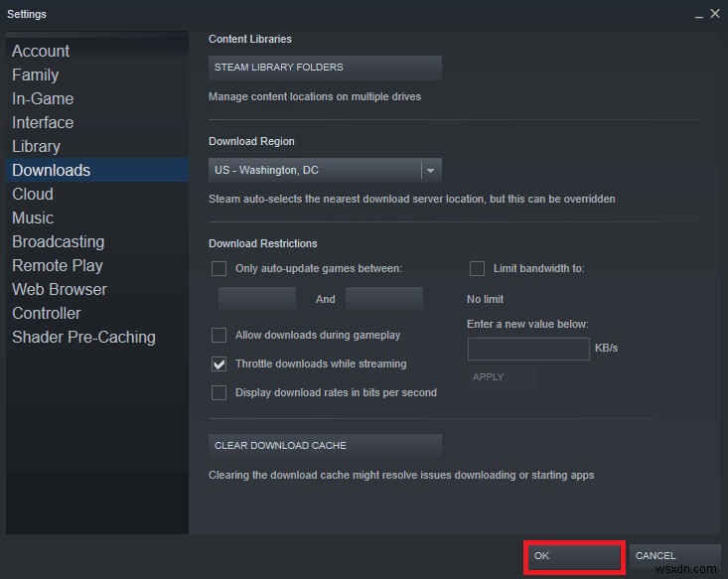Select the auto-update start time field
Image resolution: width=728 pixels, height=579 pixels.
pyautogui.click(x=257, y=299)
